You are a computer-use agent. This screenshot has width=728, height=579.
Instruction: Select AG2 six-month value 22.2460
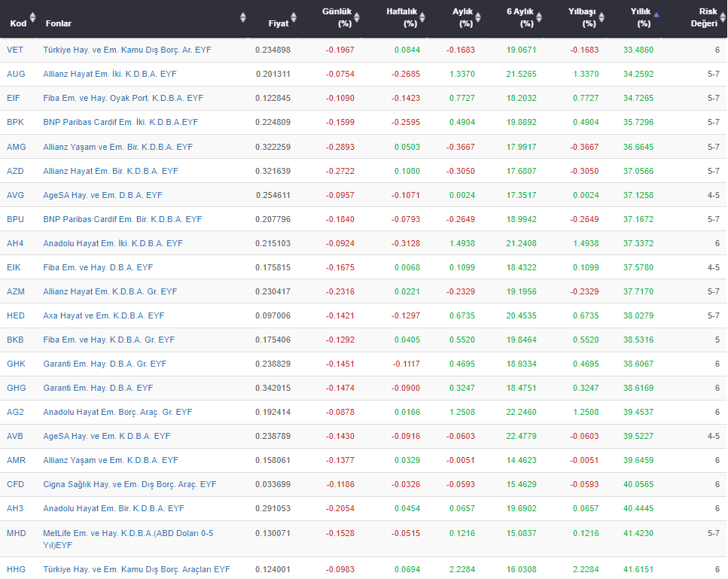522,413
